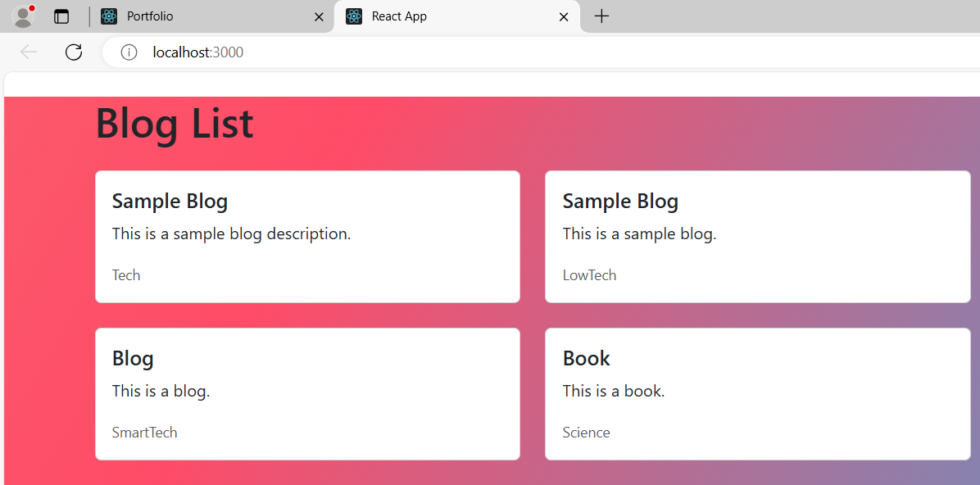Screen dimensions: 980x485
Task: Click the back navigation arrow
Action: click(x=28, y=52)
